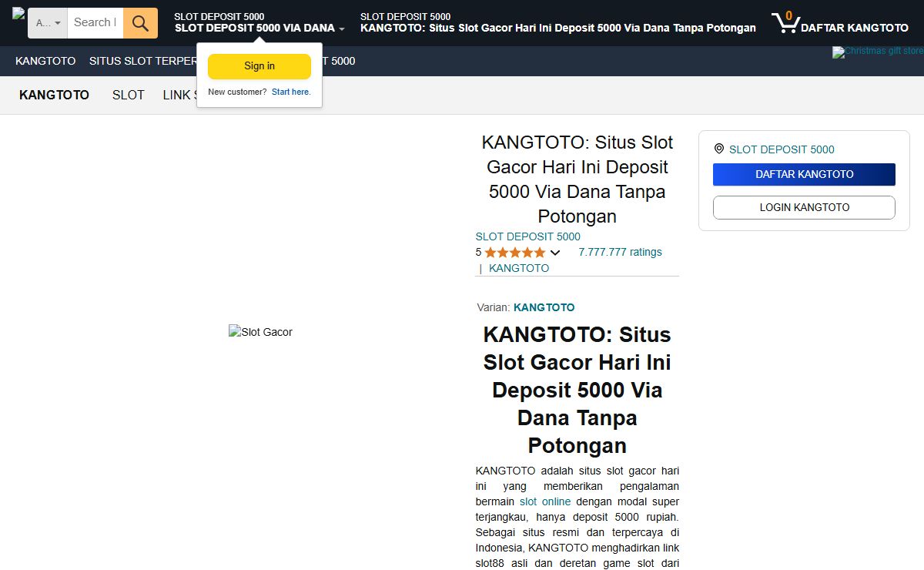Screen dimensions: 924x570
Task: Expand the star ratings chevron
Action: click(x=555, y=253)
